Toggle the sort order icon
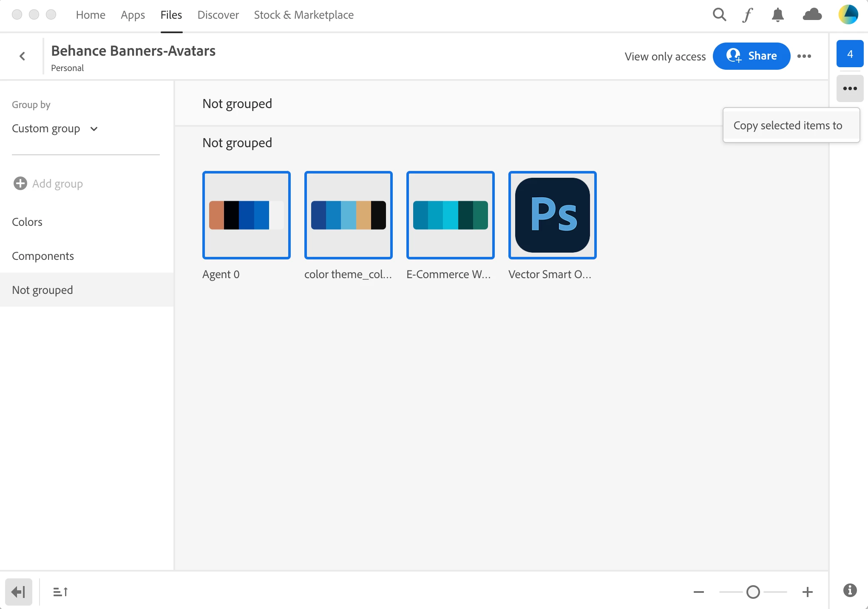Screen dimensions: 868x609 60,592
